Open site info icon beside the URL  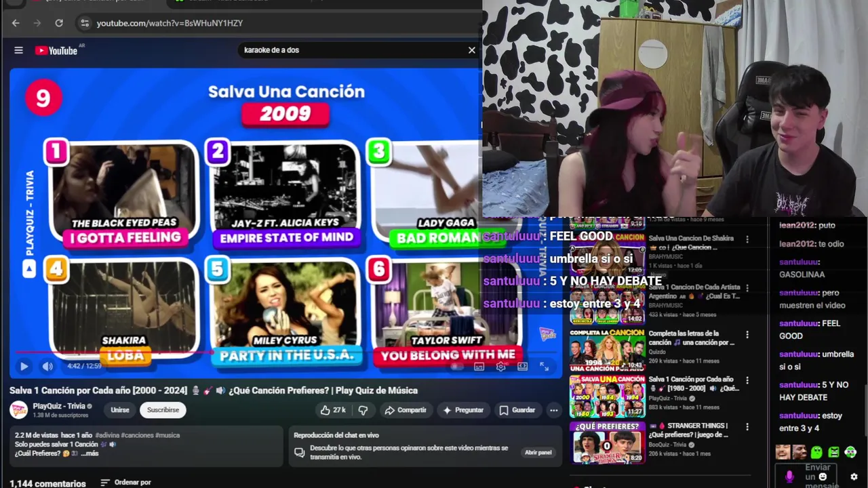click(x=84, y=23)
